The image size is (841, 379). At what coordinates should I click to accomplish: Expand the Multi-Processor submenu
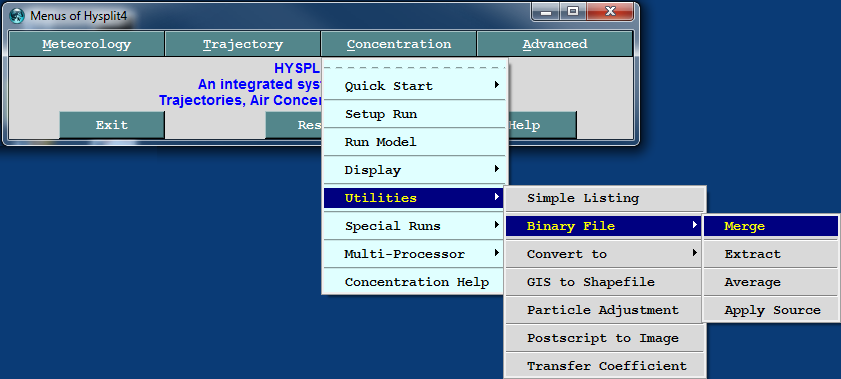pyautogui.click(x=415, y=254)
